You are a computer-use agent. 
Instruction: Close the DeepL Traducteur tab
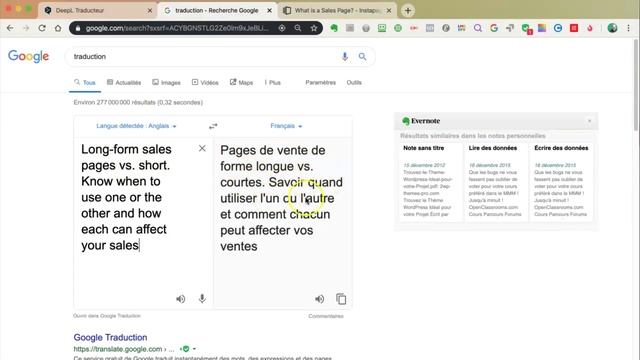(150, 11)
